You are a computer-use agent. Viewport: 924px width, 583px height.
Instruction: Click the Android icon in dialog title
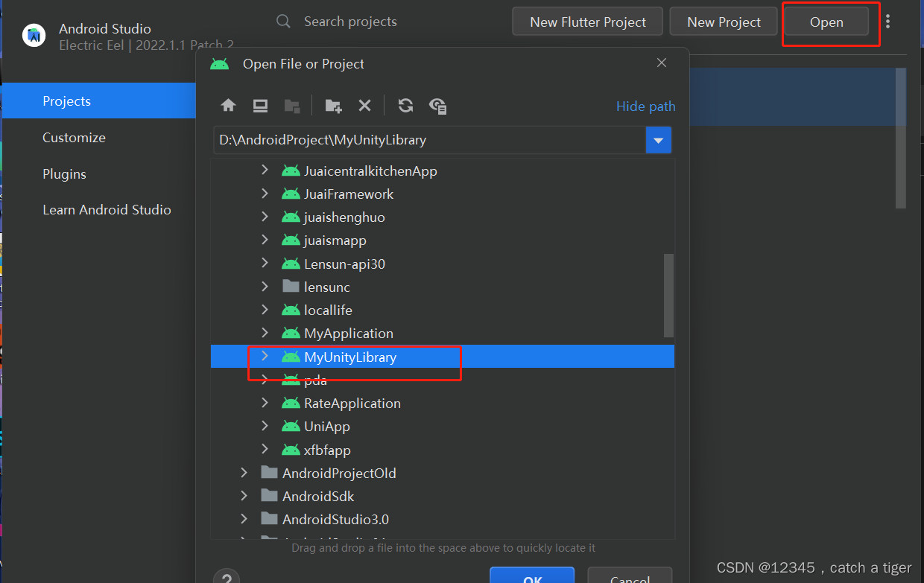click(x=219, y=64)
